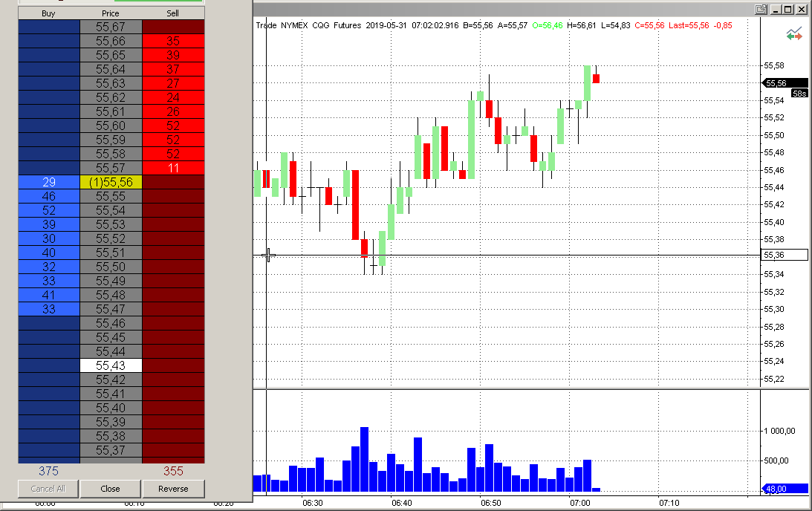Click sell quantity 26 at price 55,61
This screenshot has width=812, height=511.
173,112
